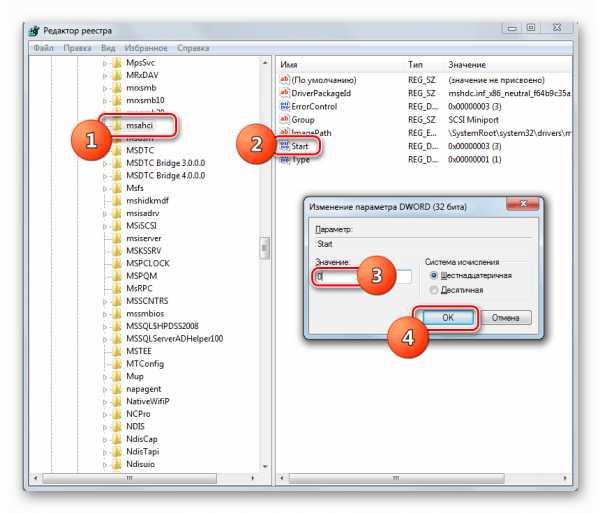
Task: Click tree pane scroll down arrow
Action: (x=265, y=466)
